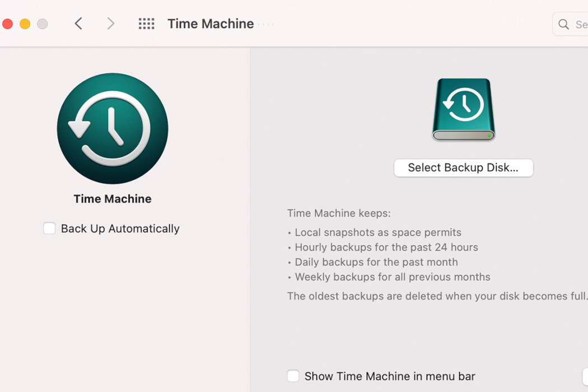Click 'Local snapshots as space permits' line
The width and height of the screenshot is (588, 392).
(378, 232)
